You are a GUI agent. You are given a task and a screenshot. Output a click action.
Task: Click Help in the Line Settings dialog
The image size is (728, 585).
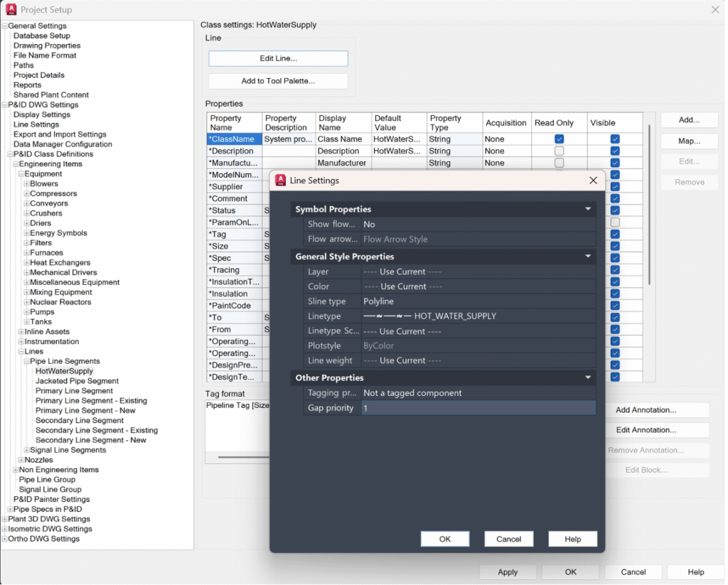(572, 539)
